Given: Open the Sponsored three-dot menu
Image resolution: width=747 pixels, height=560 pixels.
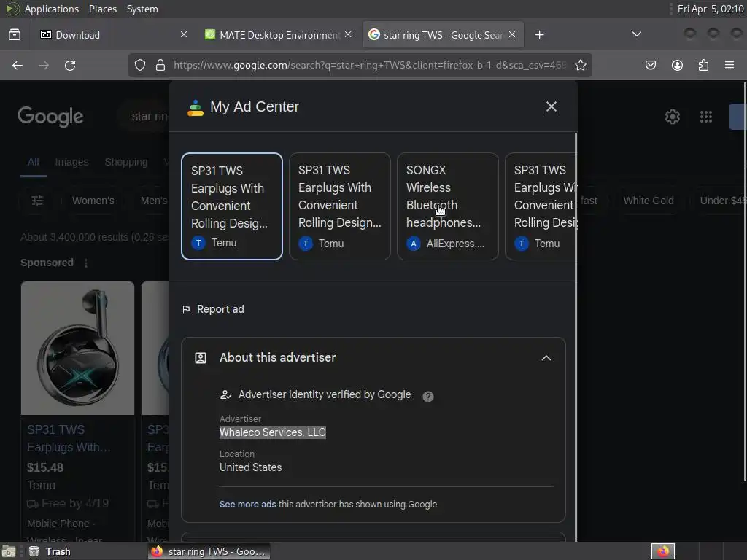Looking at the screenshot, I should 86,262.
